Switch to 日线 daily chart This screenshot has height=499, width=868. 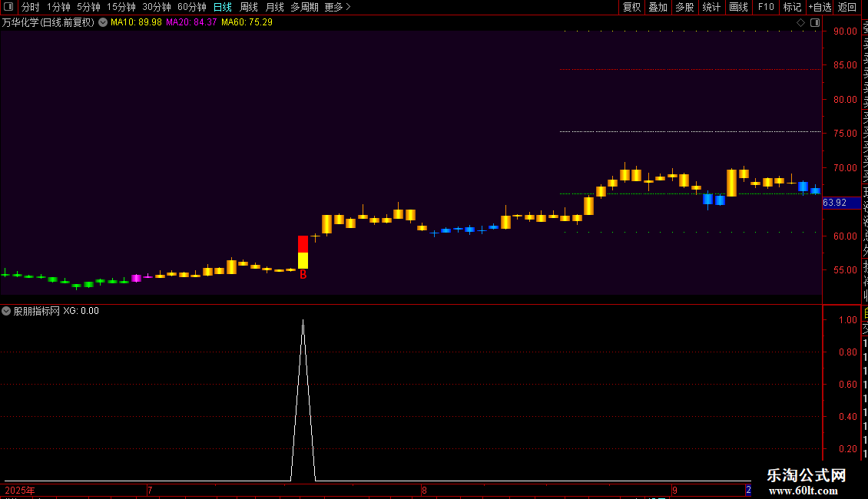pyautogui.click(x=223, y=7)
